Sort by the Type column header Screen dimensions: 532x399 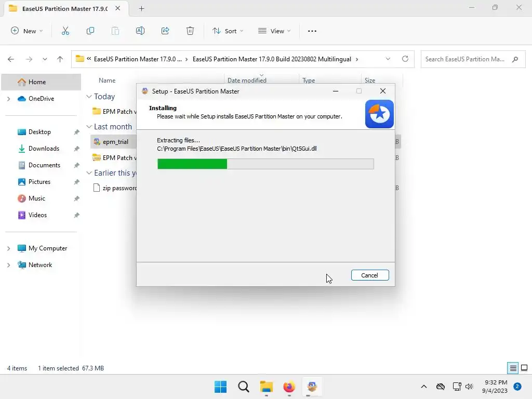tap(309, 81)
